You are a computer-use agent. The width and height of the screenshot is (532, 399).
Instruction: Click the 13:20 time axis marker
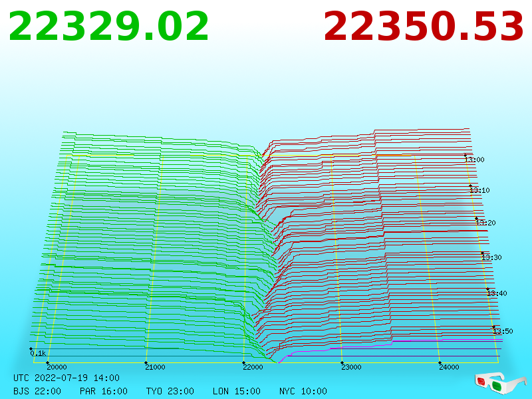click(486, 223)
